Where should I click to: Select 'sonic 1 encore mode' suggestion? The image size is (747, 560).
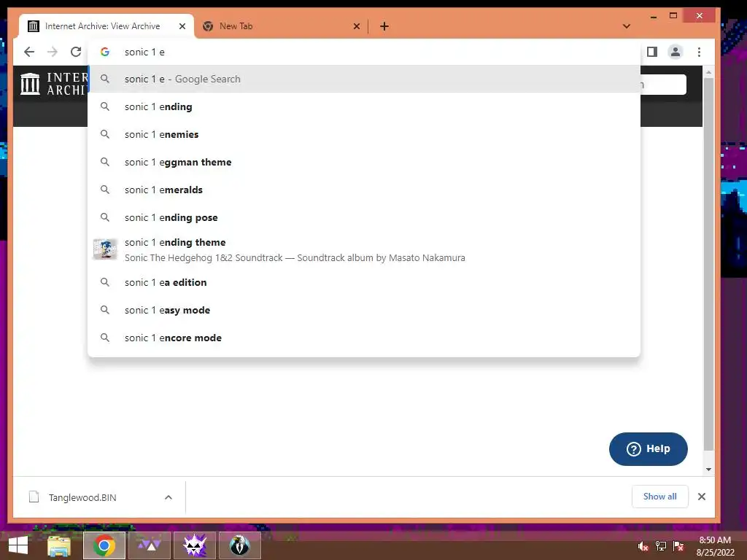point(364,338)
